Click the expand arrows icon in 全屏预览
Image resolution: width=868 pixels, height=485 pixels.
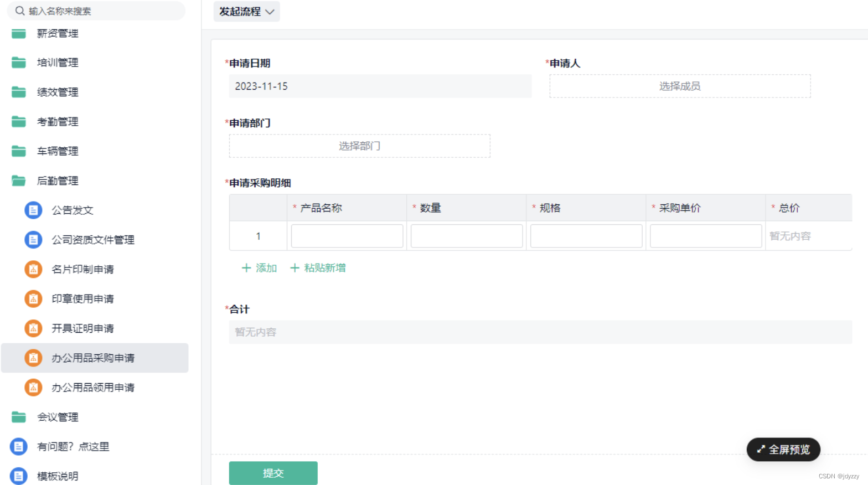(761, 450)
